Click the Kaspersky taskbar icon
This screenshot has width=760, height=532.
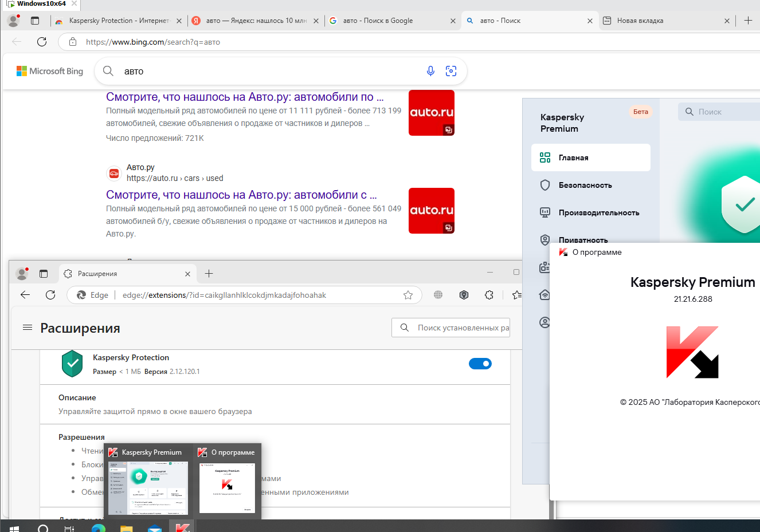pos(182,527)
